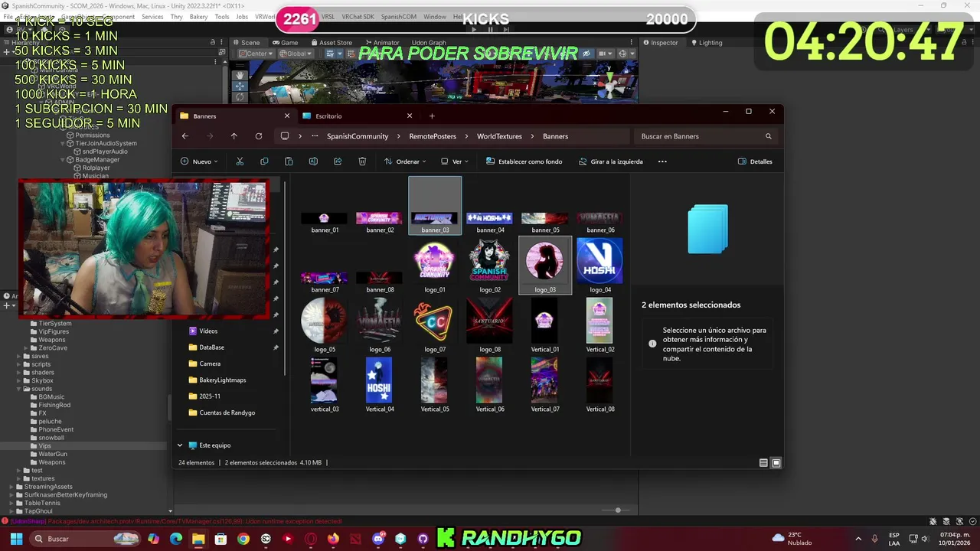Viewport: 980px width, 551px height.
Task: Unpin the DataBase quick access entry
Action: click(276, 347)
